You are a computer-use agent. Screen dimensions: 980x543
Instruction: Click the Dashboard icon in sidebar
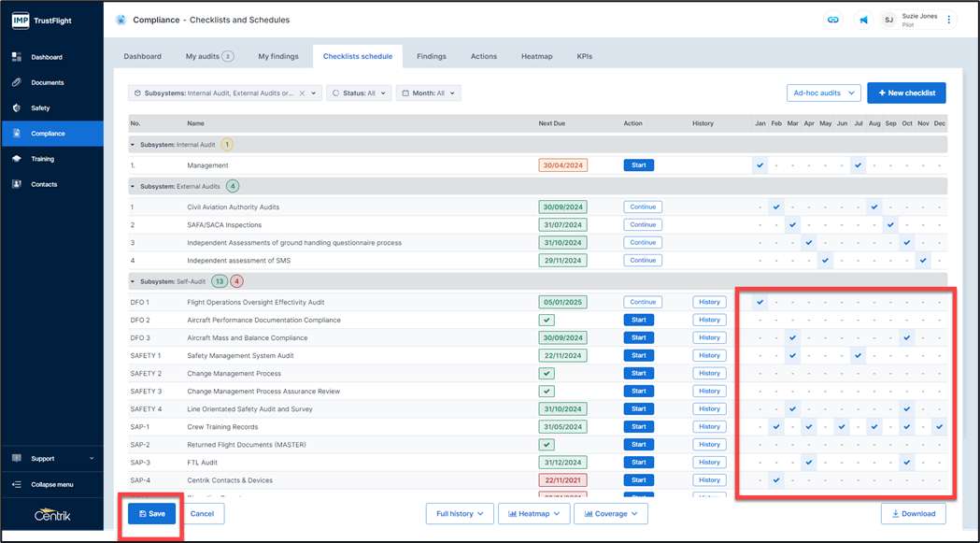coord(17,57)
